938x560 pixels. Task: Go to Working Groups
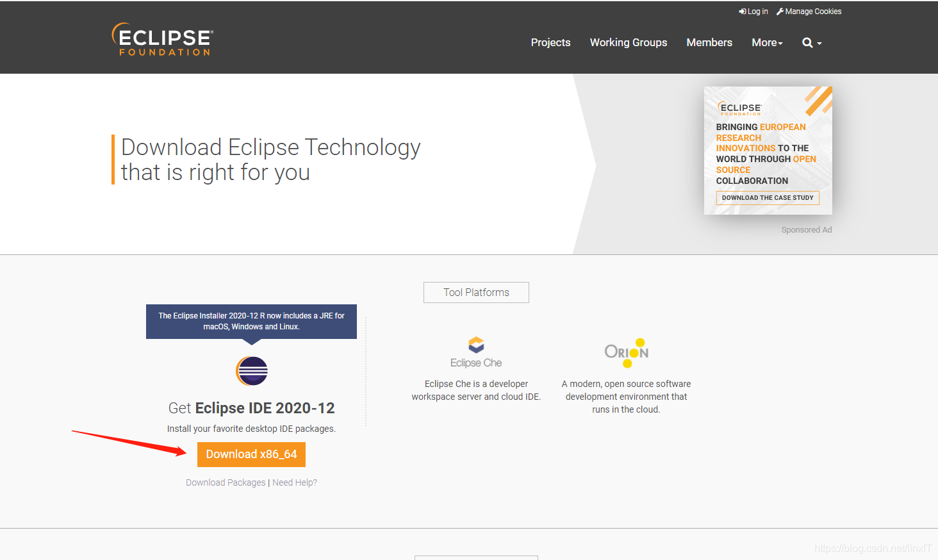pyautogui.click(x=629, y=42)
